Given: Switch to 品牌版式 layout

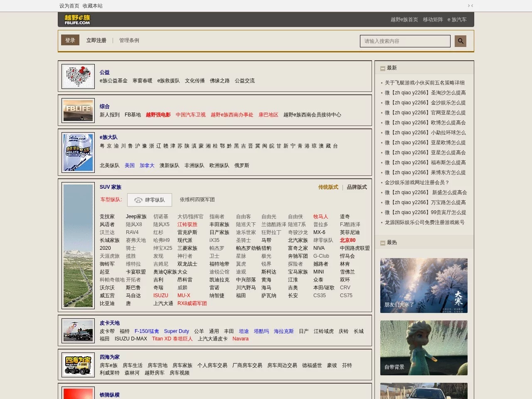Looking at the screenshot, I should coord(357,187).
